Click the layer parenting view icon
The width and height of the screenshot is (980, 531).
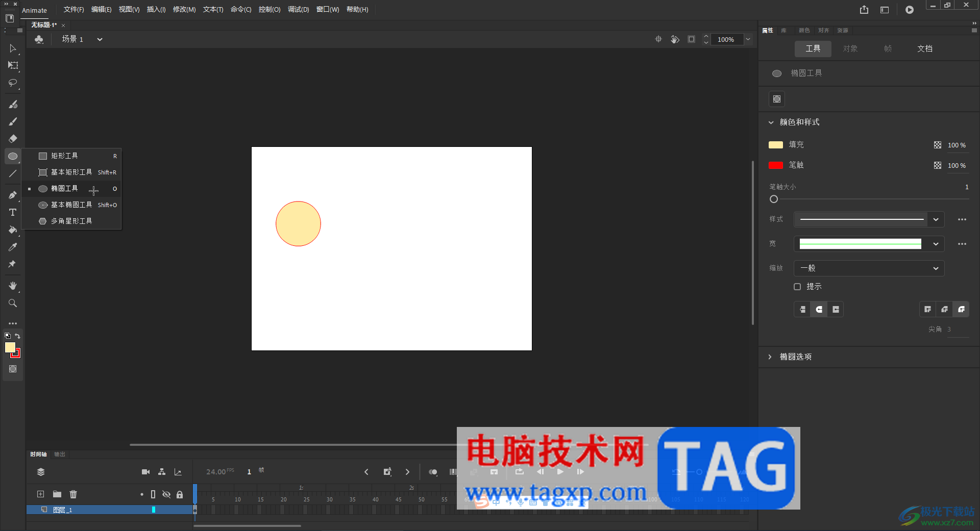point(162,472)
